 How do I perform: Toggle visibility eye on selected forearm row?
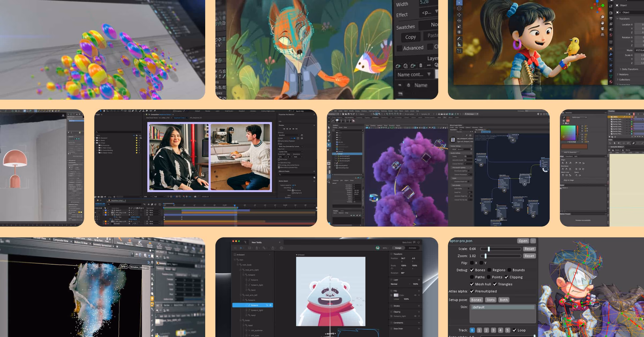point(271,305)
